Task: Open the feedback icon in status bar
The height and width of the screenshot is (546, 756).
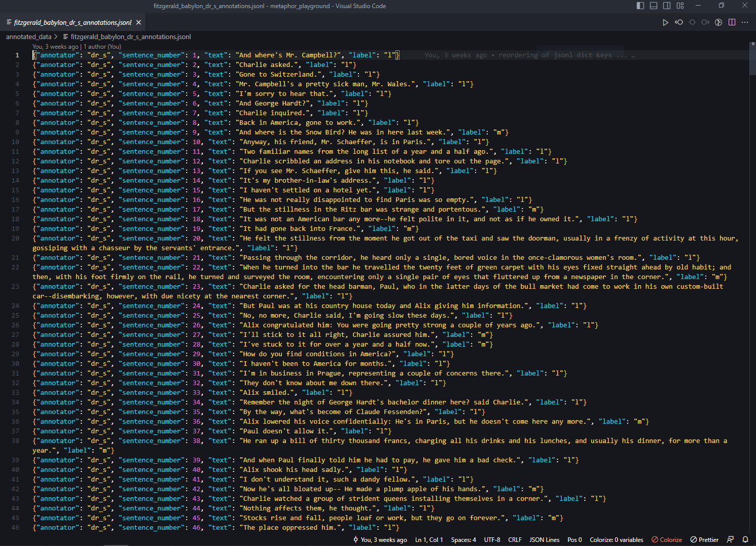Action: pyautogui.click(x=730, y=540)
